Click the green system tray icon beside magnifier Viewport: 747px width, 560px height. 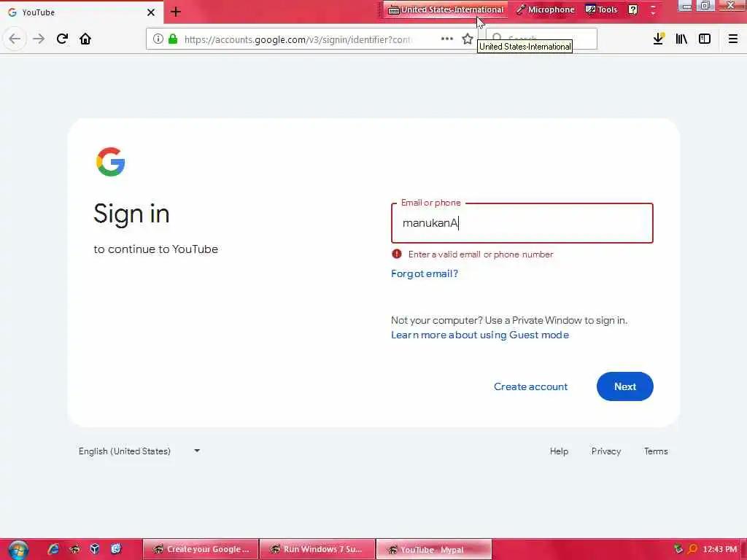click(678, 549)
